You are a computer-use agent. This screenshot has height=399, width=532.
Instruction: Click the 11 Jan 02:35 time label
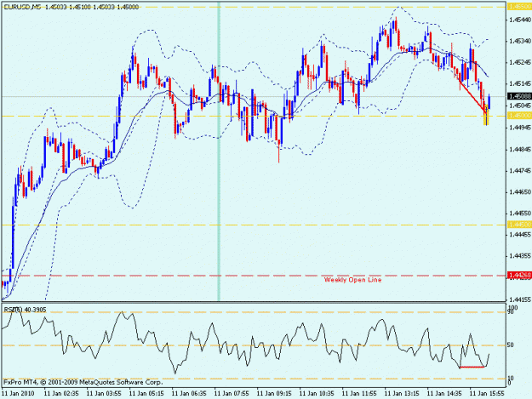click(61, 393)
